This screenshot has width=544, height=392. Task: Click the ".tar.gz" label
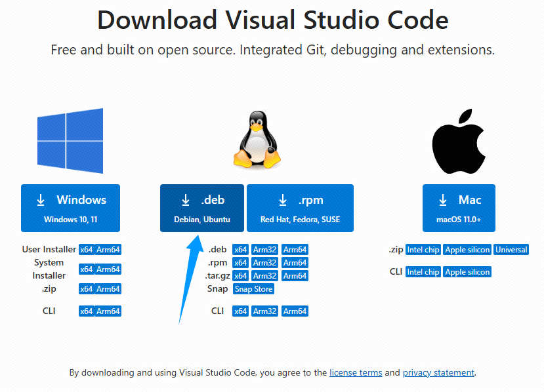[x=217, y=276]
